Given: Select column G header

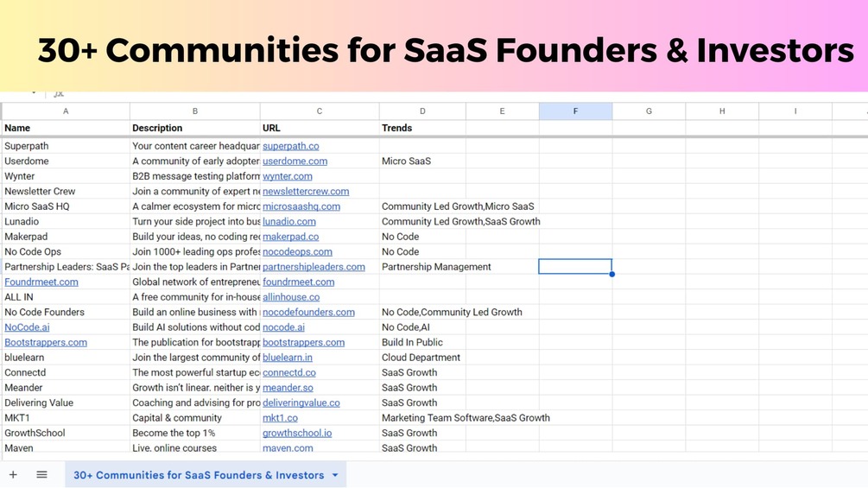Looking at the screenshot, I should tap(649, 111).
